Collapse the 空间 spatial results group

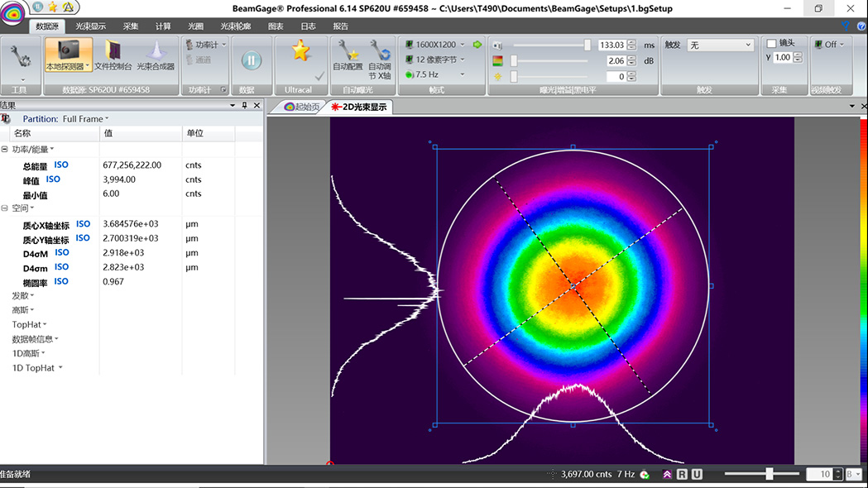click(x=5, y=208)
